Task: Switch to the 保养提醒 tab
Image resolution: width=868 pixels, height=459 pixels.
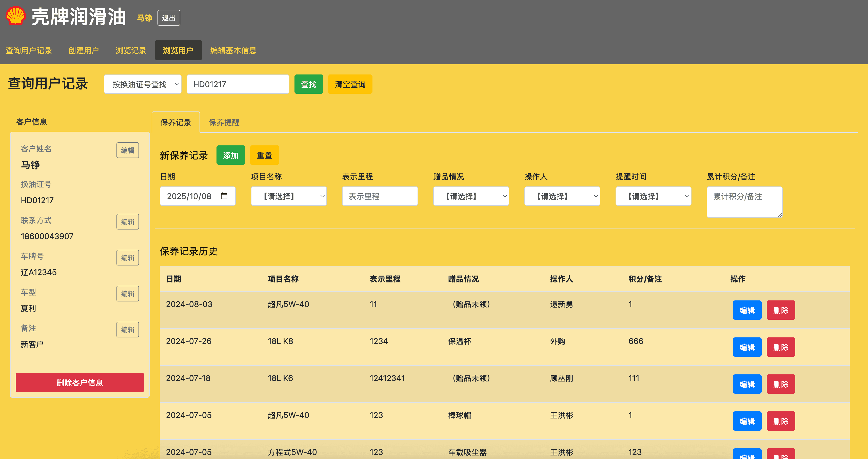Action: pos(224,122)
